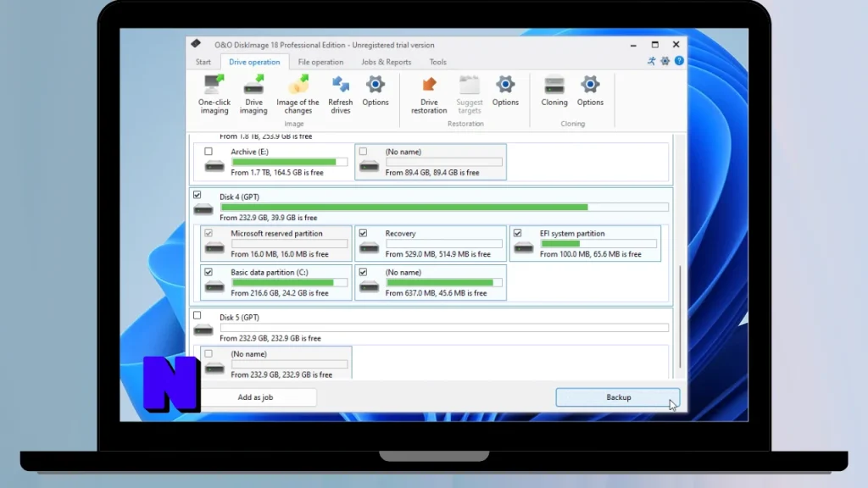Viewport: 868px width, 488px height.
Task: Select 'From 637.0 MB, 45.6 MB is free'
Action: [x=437, y=293]
